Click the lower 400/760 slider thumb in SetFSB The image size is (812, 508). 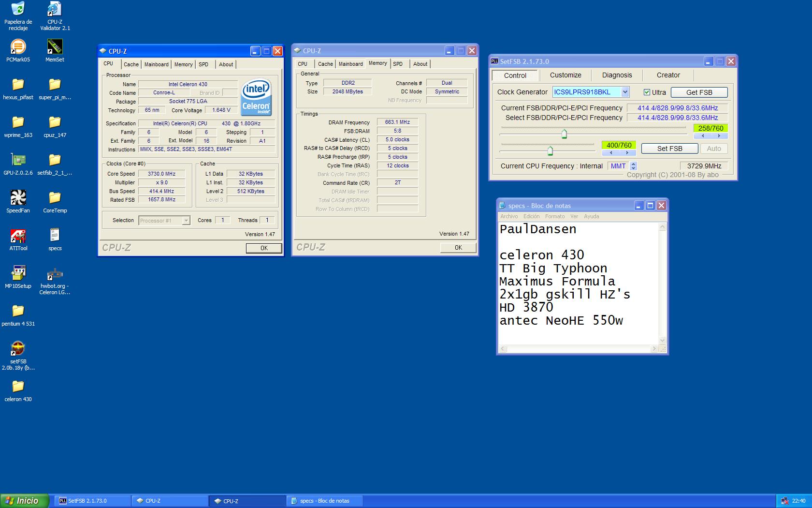(550, 151)
